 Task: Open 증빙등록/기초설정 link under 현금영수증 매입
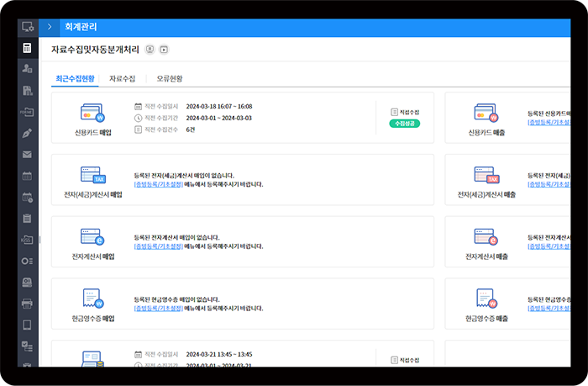[159, 309]
